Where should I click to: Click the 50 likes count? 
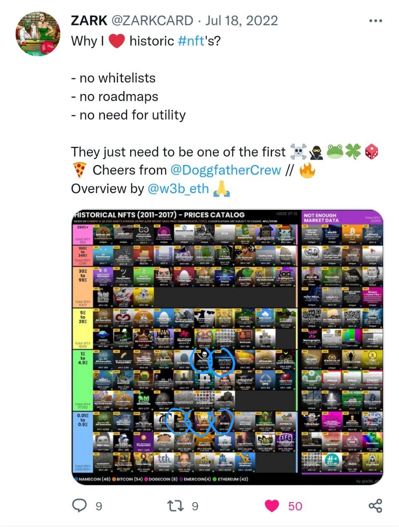pos(295,506)
